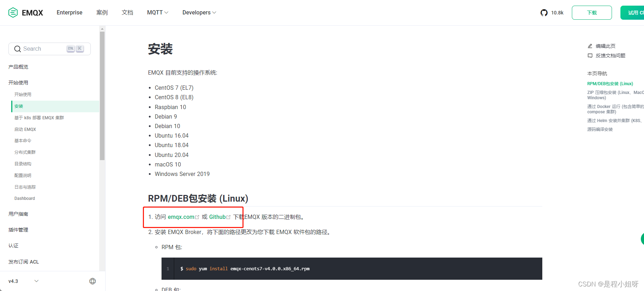Click the 下载 button in header
The width and height of the screenshot is (644, 291).
click(x=592, y=13)
